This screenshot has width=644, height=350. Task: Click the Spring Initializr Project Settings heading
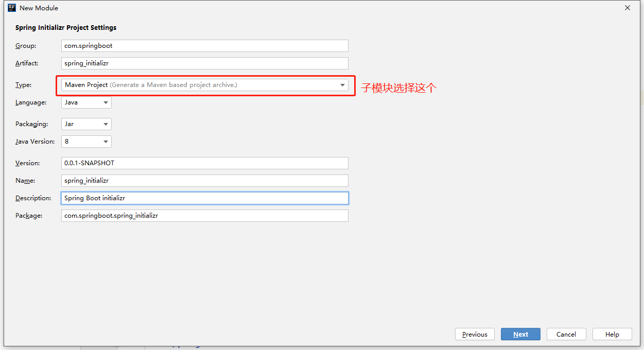(x=66, y=28)
